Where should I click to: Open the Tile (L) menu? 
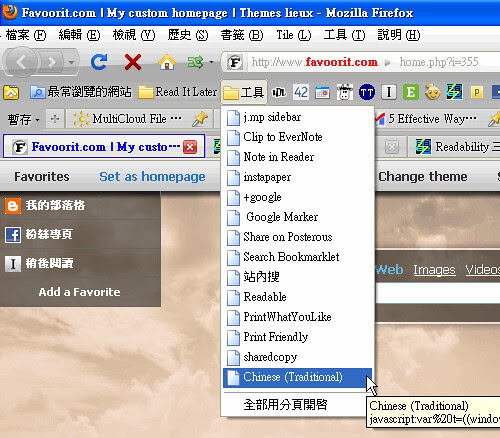pos(294,35)
